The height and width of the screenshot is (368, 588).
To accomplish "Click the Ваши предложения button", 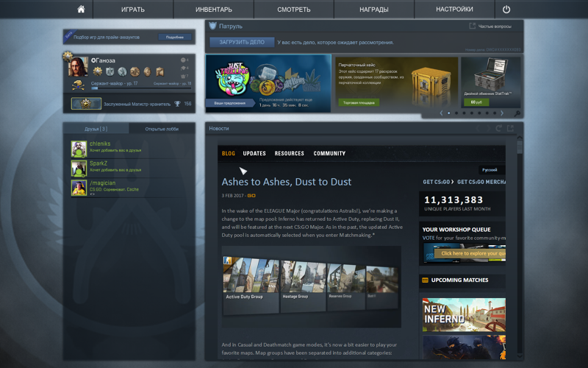I will pyautogui.click(x=230, y=103).
